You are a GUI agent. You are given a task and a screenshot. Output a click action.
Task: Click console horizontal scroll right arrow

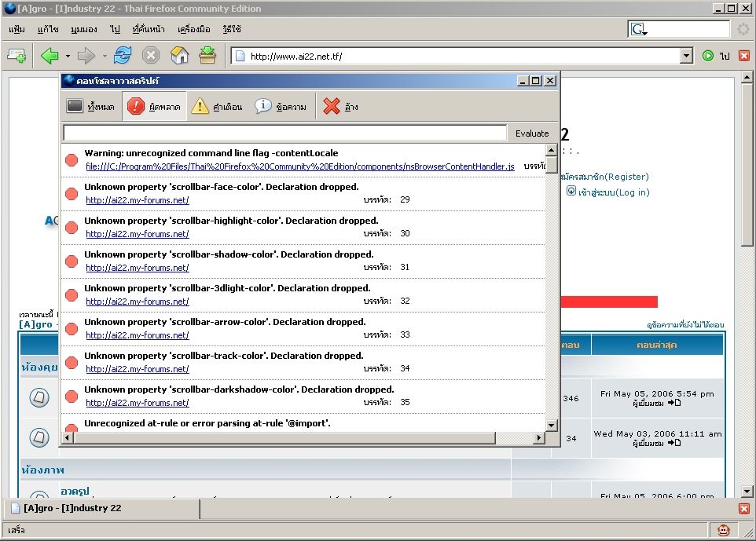(539, 438)
